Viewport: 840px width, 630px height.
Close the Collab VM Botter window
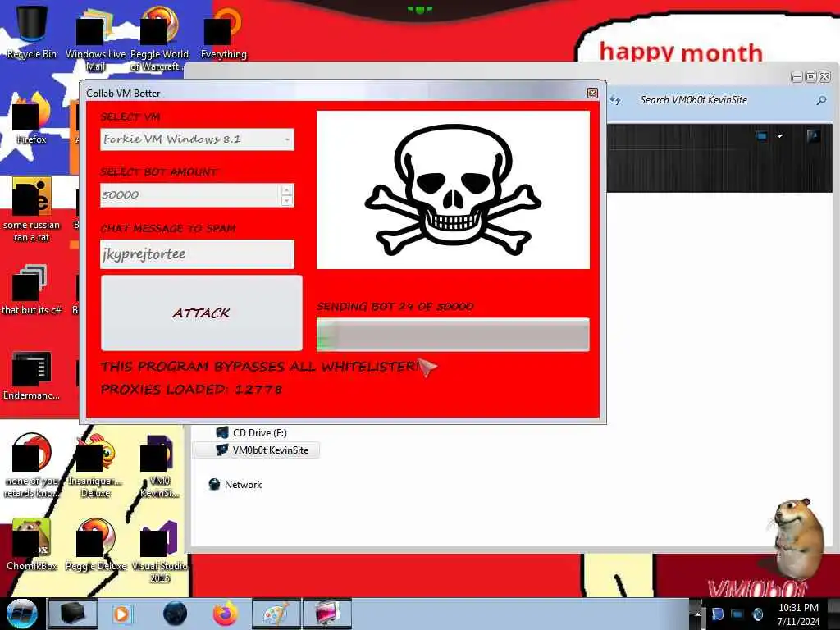(592, 94)
